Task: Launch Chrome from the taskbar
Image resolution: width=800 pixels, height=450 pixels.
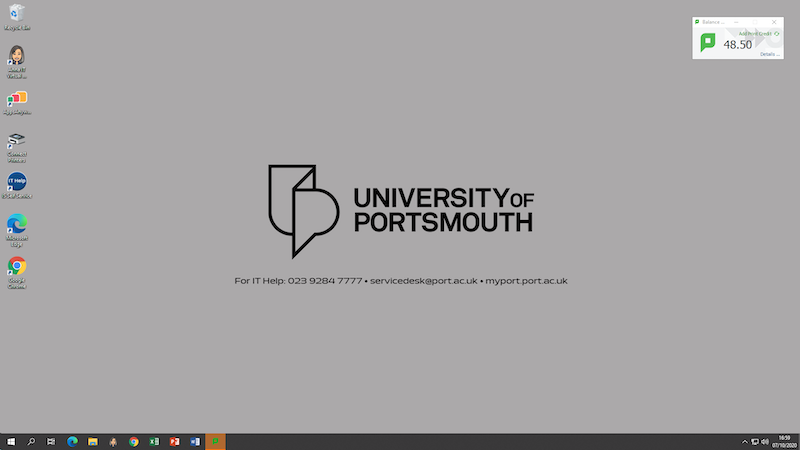Action: click(x=134, y=442)
